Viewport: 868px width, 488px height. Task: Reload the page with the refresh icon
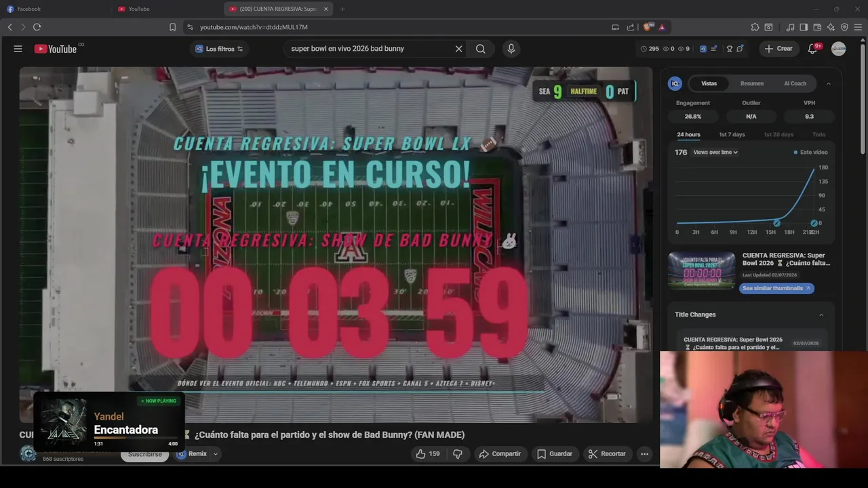[x=37, y=27]
